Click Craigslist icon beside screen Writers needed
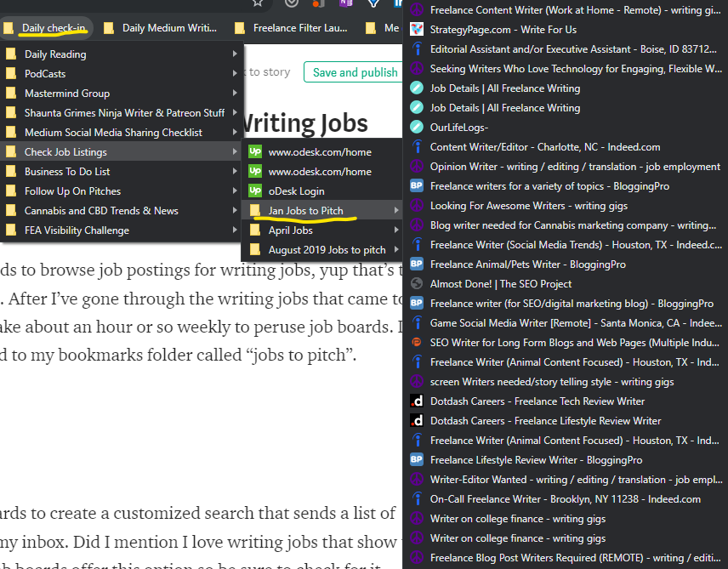728x569 pixels. (417, 382)
